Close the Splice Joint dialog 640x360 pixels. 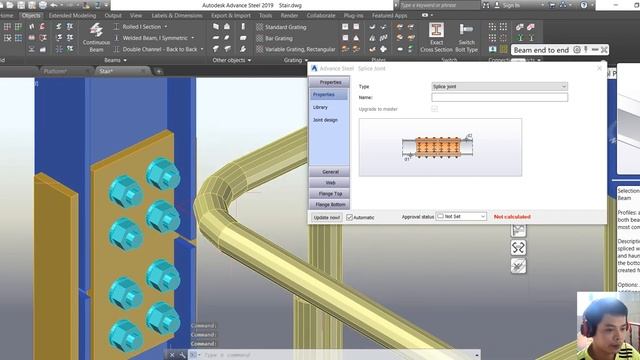point(599,69)
